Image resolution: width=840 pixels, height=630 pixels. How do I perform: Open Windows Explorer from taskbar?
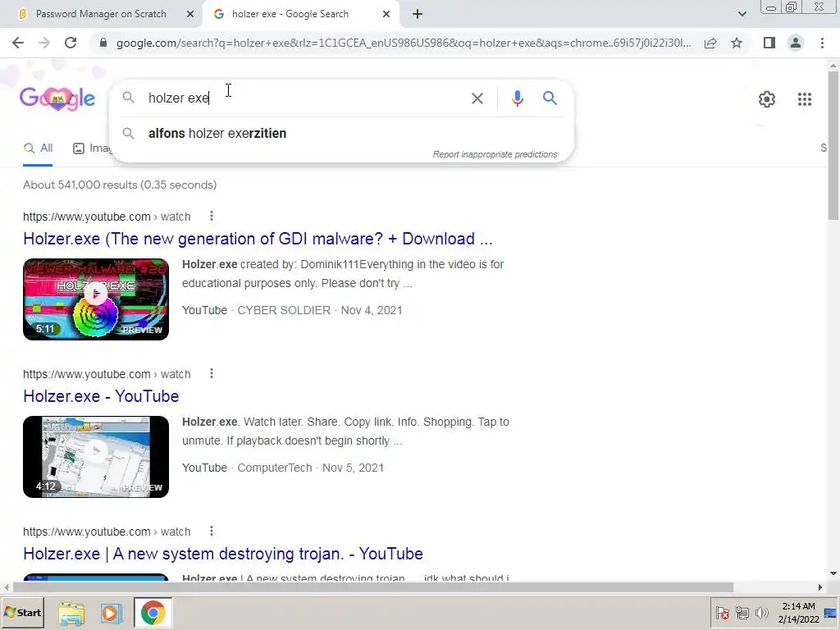pyautogui.click(x=71, y=613)
